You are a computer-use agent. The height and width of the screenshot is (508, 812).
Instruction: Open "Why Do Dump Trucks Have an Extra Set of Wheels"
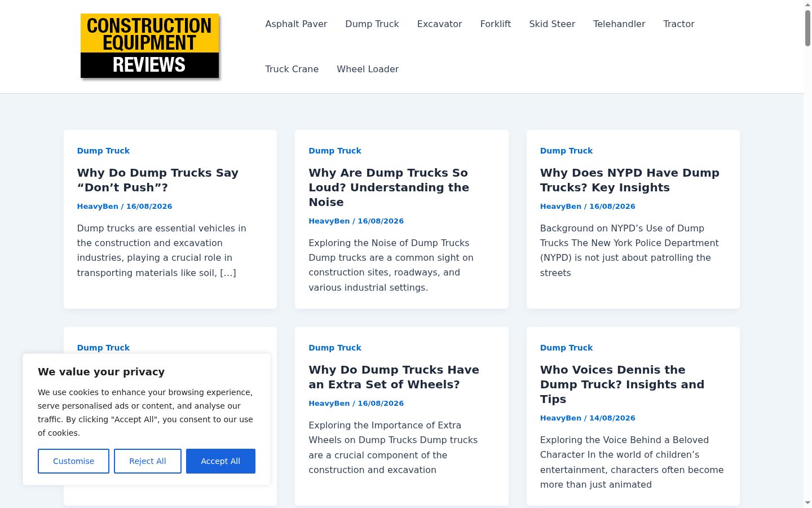394,377
